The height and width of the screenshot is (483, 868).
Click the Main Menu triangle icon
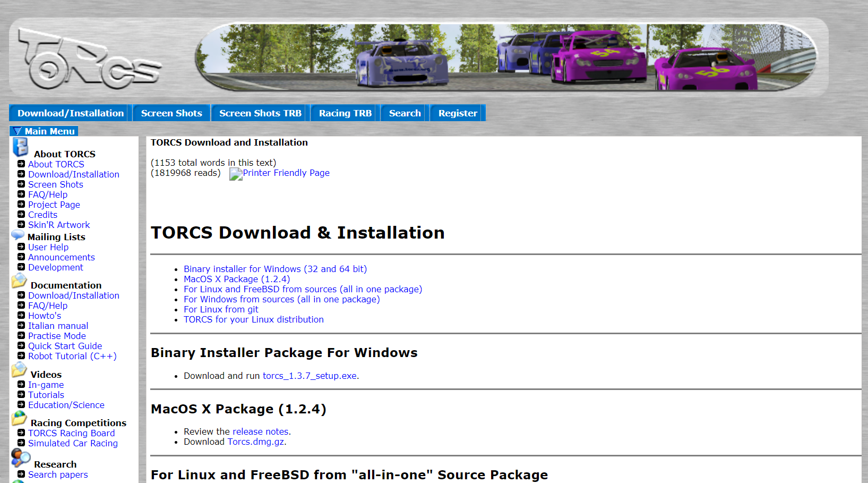click(18, 131)
